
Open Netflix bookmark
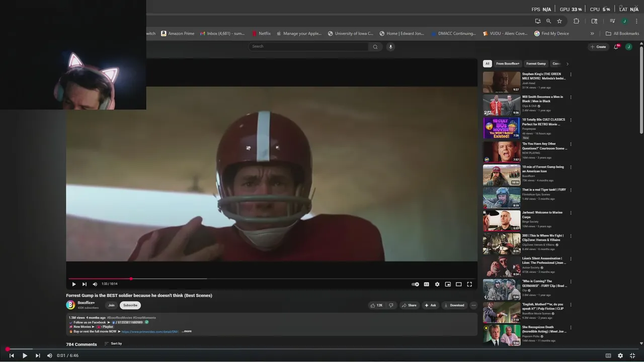pos(261,34)
